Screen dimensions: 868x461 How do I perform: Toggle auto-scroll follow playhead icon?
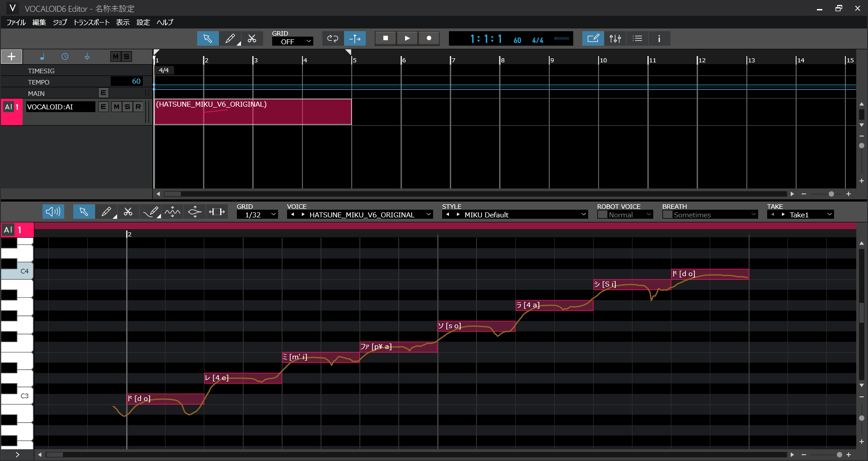(355, 38)
